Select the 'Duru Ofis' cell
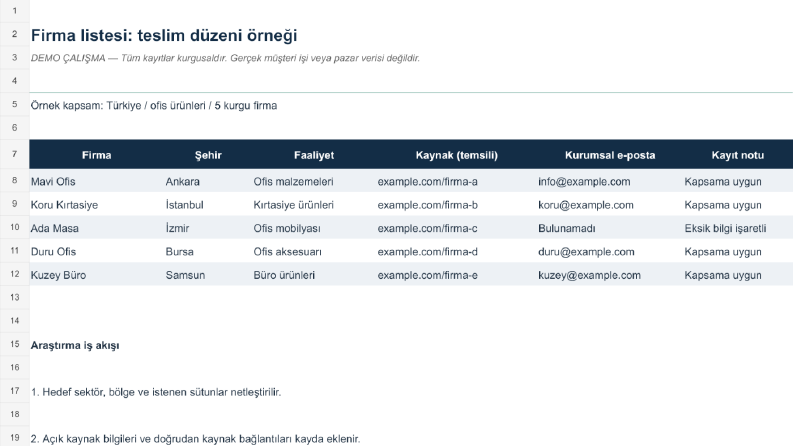793x446 pixels. 53,252
